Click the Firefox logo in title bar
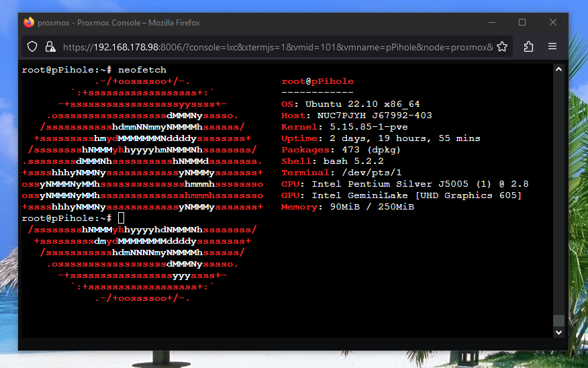The width and height of the screenshot is (588, 368). [x=28, y=23]
